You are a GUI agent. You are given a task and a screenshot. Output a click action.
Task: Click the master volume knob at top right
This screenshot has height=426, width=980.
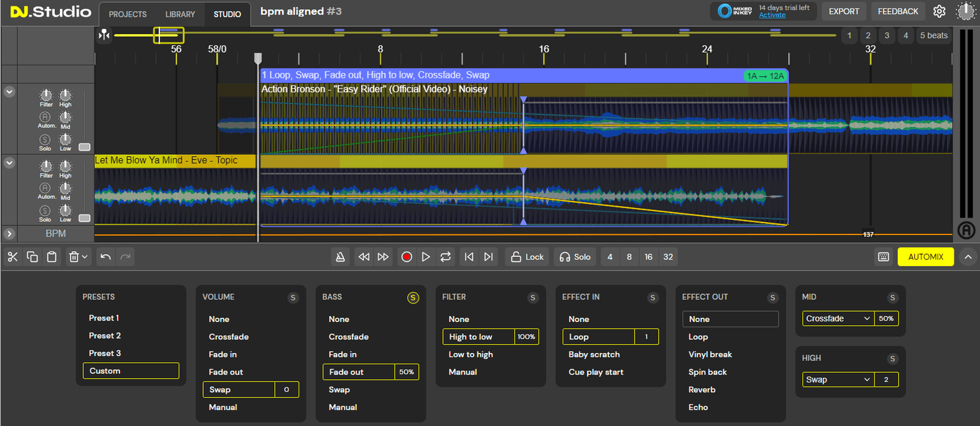tap(965, 11)
